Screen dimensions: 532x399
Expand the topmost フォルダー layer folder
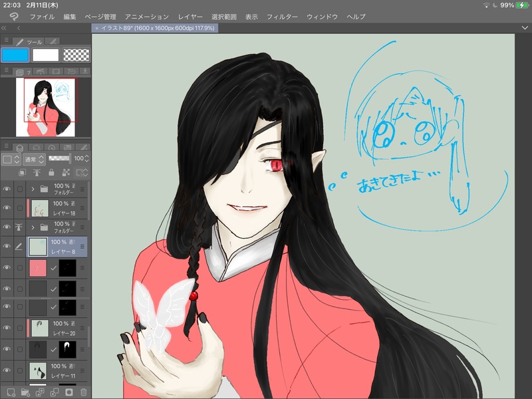[33, 189]
